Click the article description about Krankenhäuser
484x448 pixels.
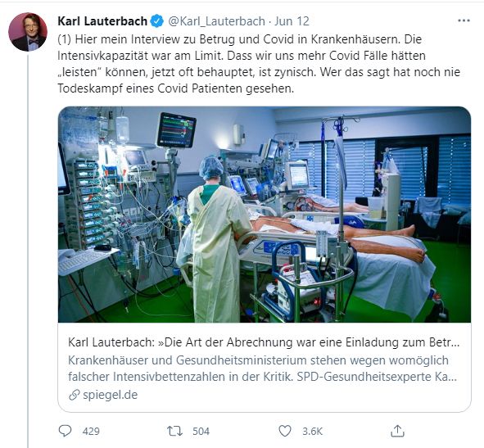262,369
